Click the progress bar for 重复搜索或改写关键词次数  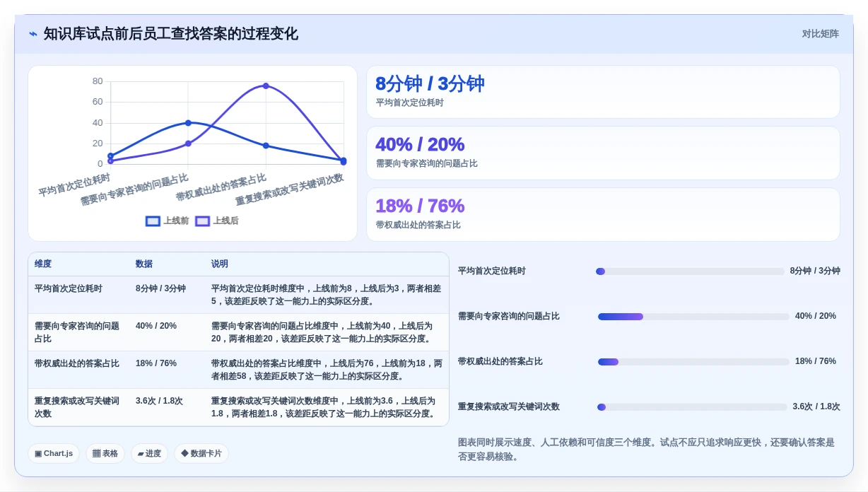(x=692, y=407)
